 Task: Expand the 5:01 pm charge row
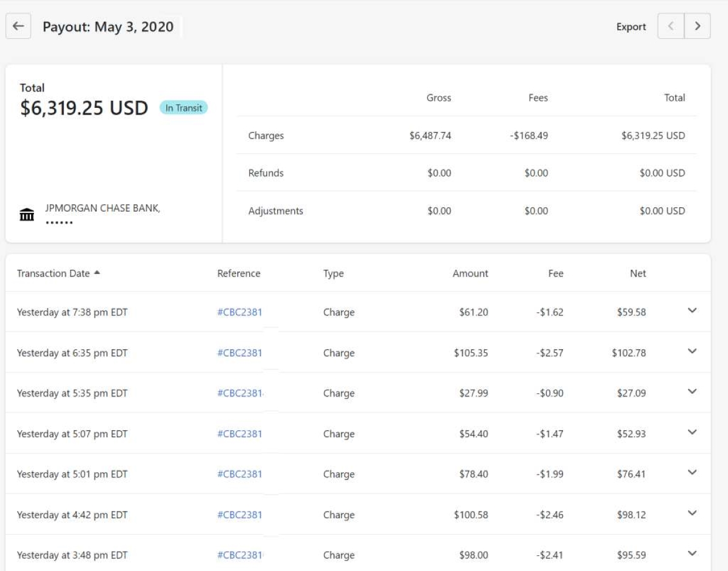point(692,473)
